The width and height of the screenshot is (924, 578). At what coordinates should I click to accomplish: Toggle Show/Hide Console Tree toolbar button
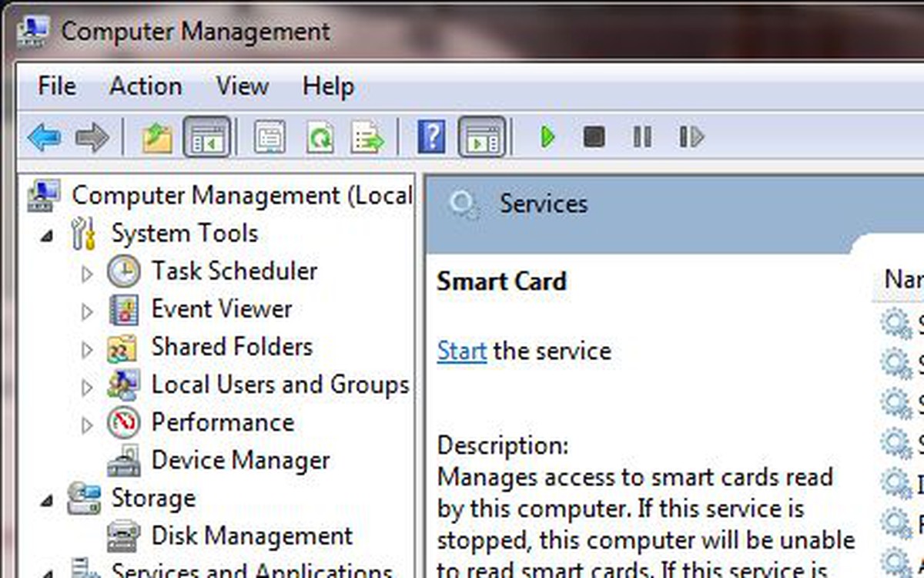[x=206, y=137]
